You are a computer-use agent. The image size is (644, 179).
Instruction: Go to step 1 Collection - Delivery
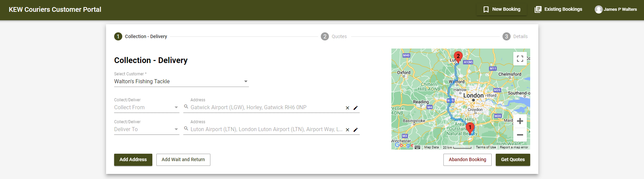tap(140, 36)
